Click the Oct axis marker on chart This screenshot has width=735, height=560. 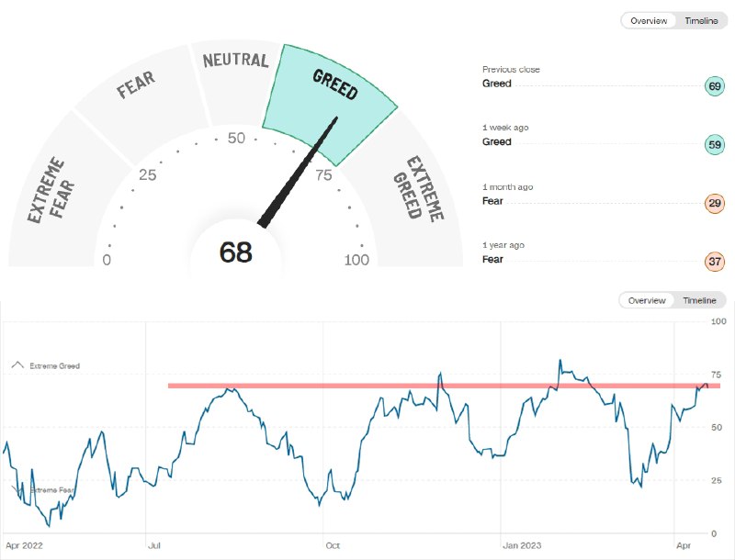[333, 545]
